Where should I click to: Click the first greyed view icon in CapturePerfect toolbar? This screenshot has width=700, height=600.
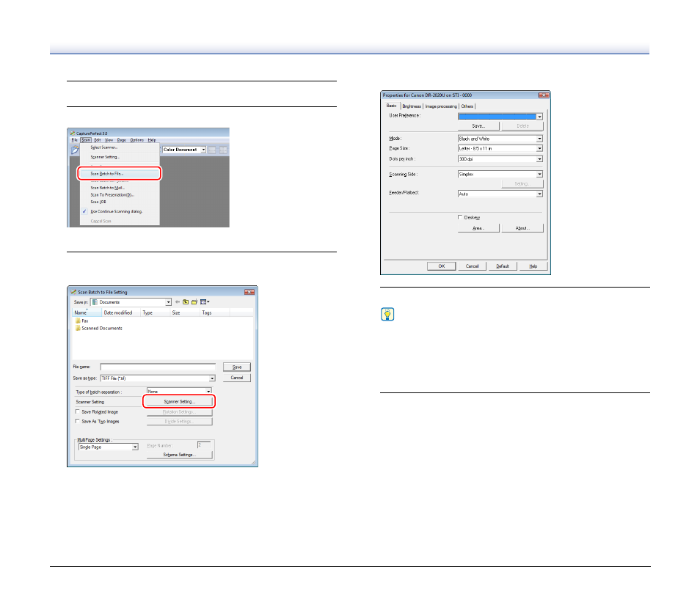pyautogui.click(x=213, y=150)
